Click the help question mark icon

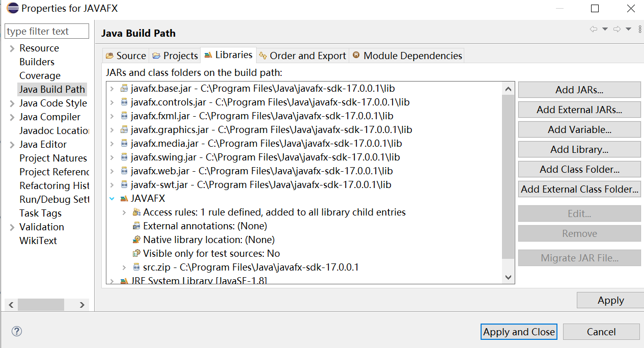16,331
